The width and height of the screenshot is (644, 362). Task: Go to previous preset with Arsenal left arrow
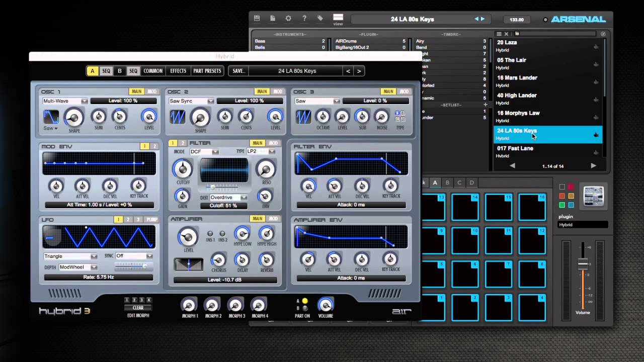click(x=477, y=19)
